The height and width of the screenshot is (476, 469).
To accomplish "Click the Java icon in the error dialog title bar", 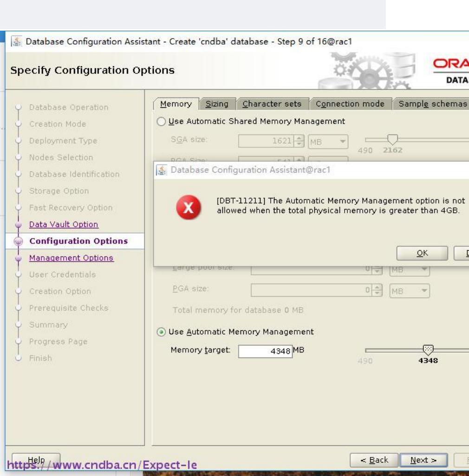I will tap(162, 170).
